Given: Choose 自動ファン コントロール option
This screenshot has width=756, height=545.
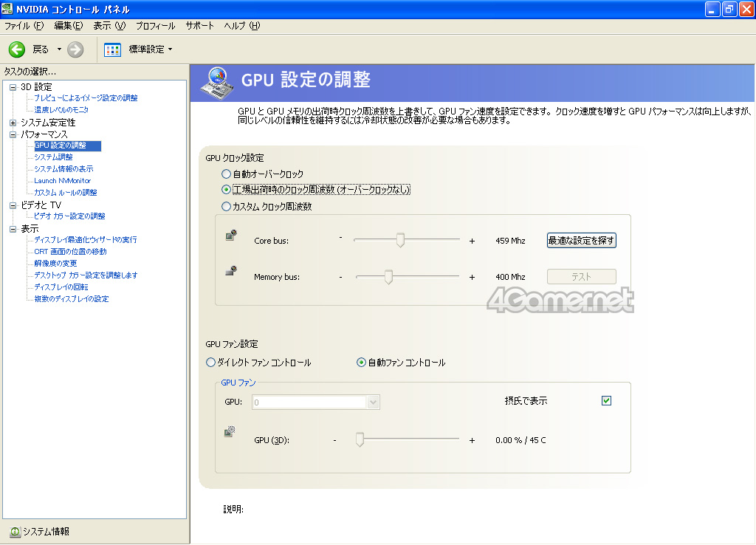Looking at the screenshot, I should [361, 362].
